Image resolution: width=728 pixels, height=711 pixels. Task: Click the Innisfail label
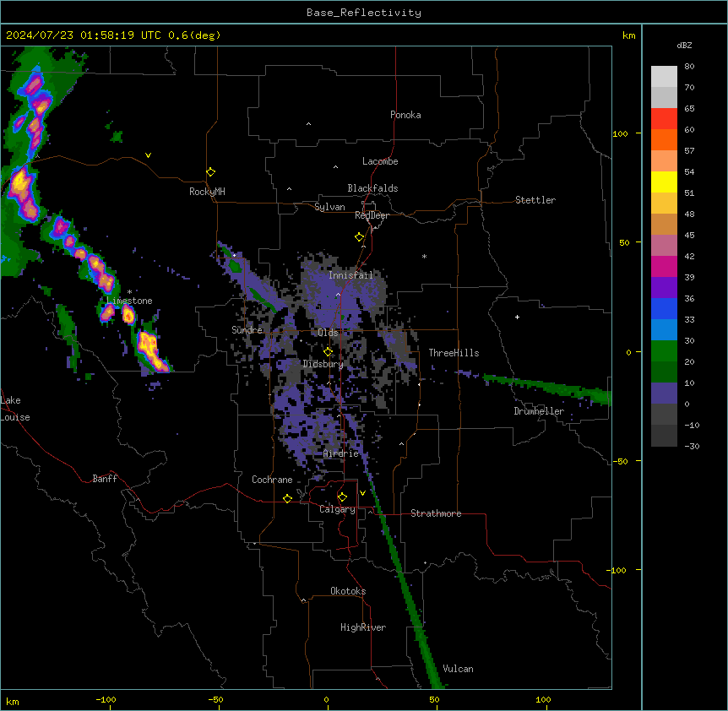[351, 275]
